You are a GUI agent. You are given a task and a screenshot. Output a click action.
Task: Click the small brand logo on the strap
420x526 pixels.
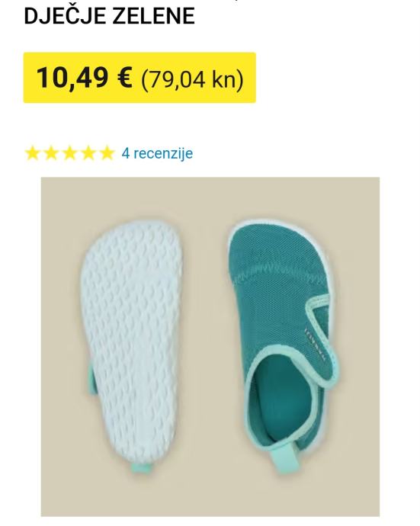316,345
